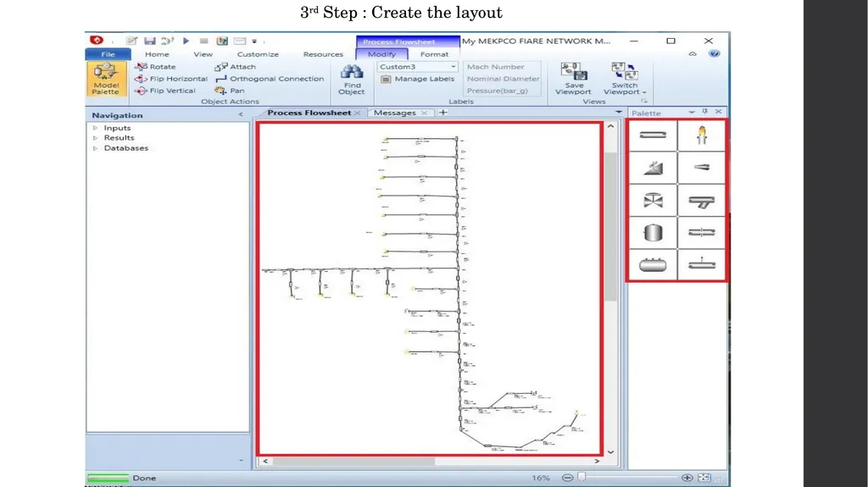
Task: Customize quick access toolbar dropdown
Action: click(254, 42)
